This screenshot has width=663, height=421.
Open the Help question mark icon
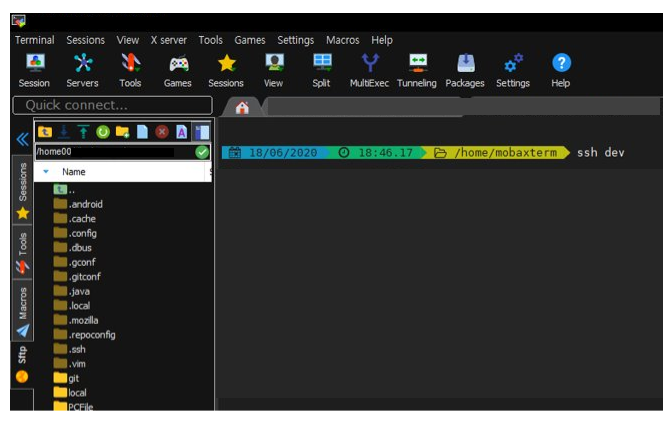561,71
